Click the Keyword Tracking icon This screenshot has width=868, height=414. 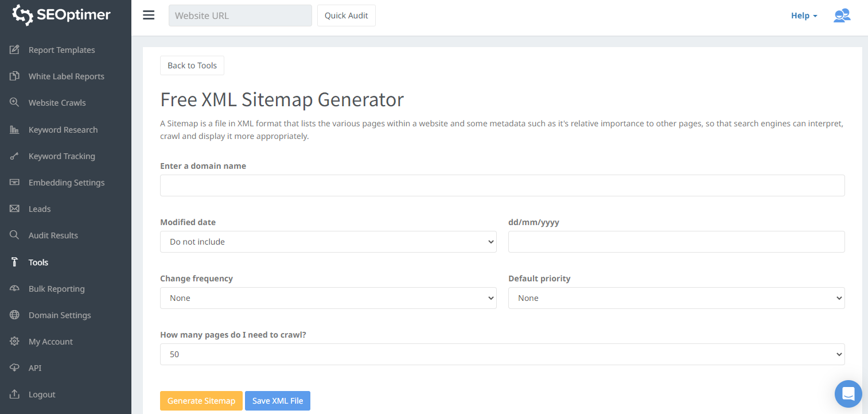pos(15,156)
